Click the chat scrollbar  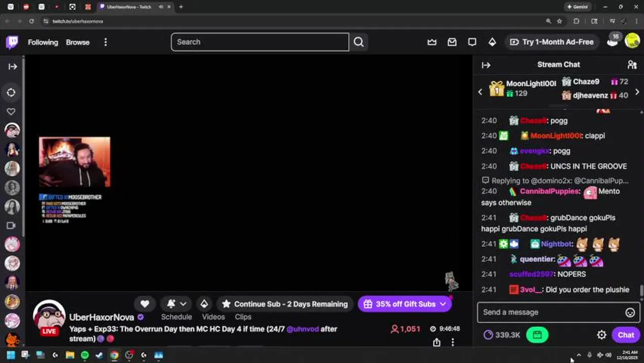(641, 291)
